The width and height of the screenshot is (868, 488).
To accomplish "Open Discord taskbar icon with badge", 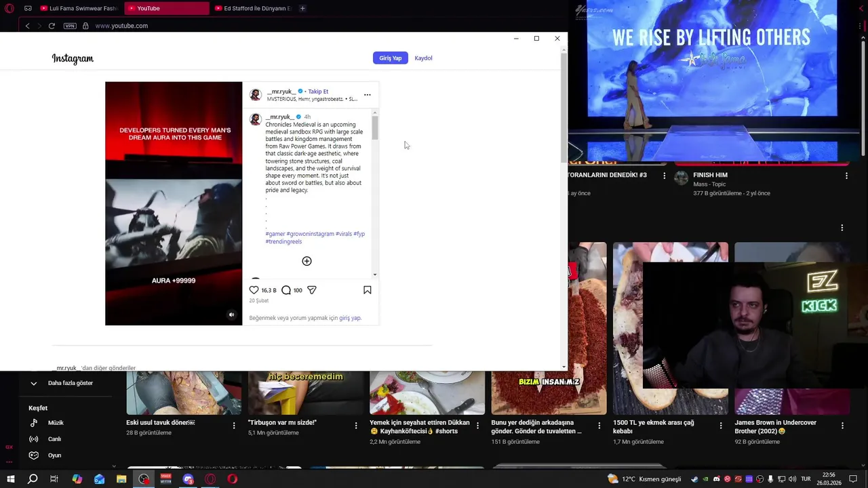I will [x=189, y=479].
